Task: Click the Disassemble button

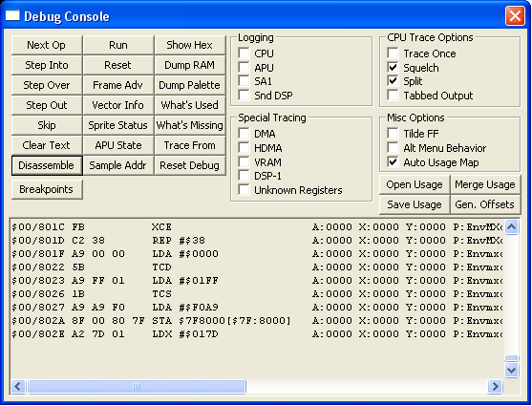Action: pyautogui.click(x=47, y=165)
